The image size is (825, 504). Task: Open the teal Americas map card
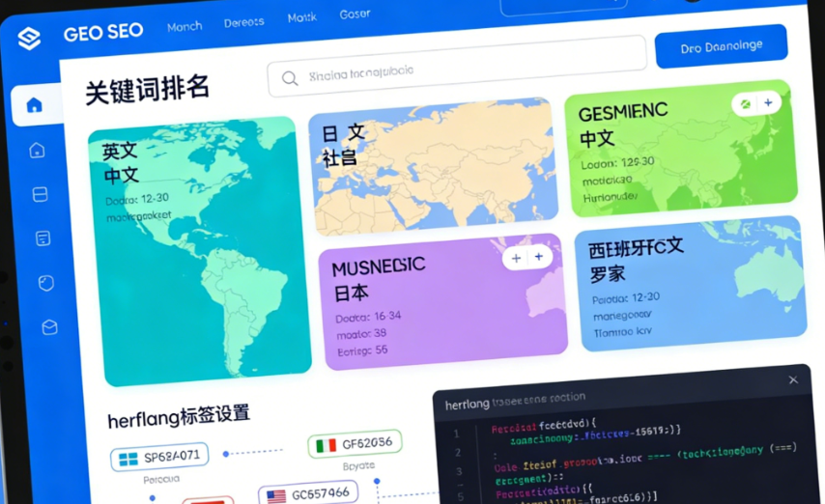click(x=199, y=251)
